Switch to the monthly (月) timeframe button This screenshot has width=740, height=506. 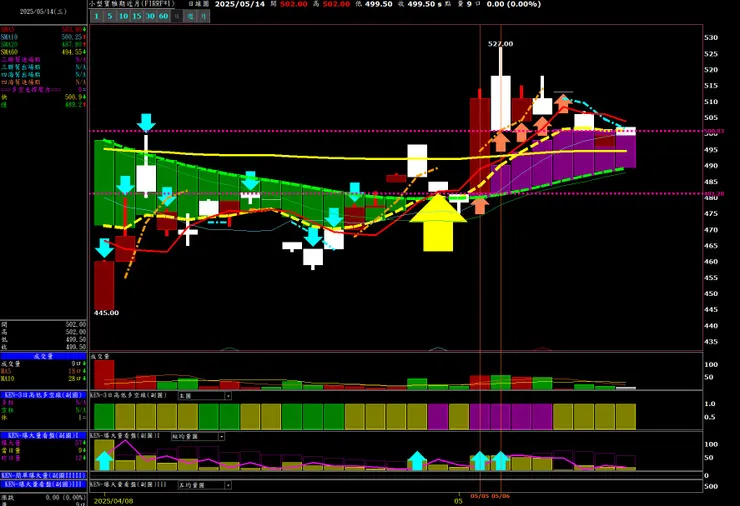tap(203, 16)
